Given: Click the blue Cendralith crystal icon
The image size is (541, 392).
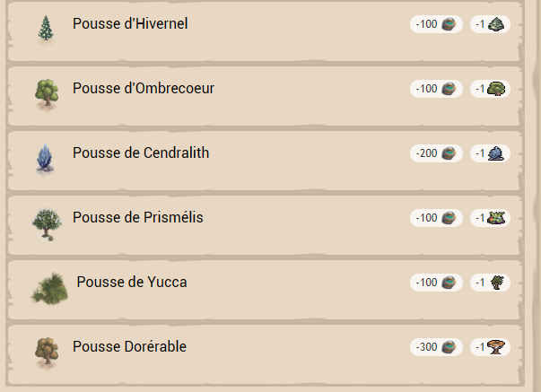Looking at the screenshot, I should 46,157.
